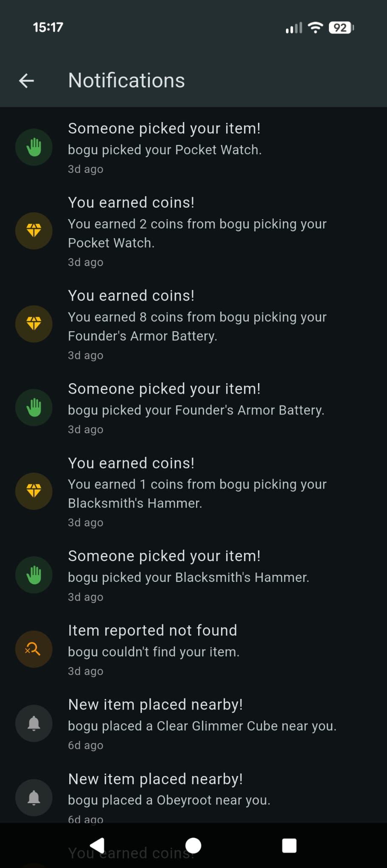This screenshot has height=868, width=387.
Task: Tap diamond icon for 1 coins notification
Action: click(x=34, y=491)
